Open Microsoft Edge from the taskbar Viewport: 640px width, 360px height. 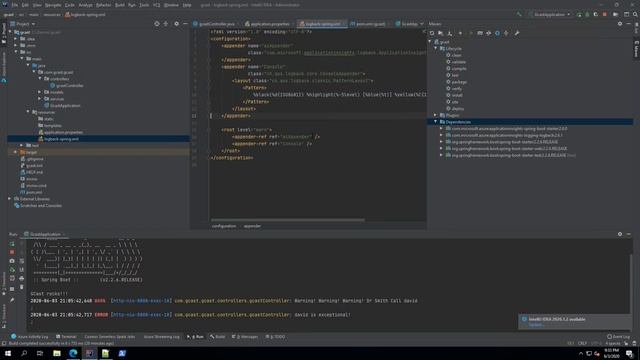pyautogui.click(x=73, y=353)
